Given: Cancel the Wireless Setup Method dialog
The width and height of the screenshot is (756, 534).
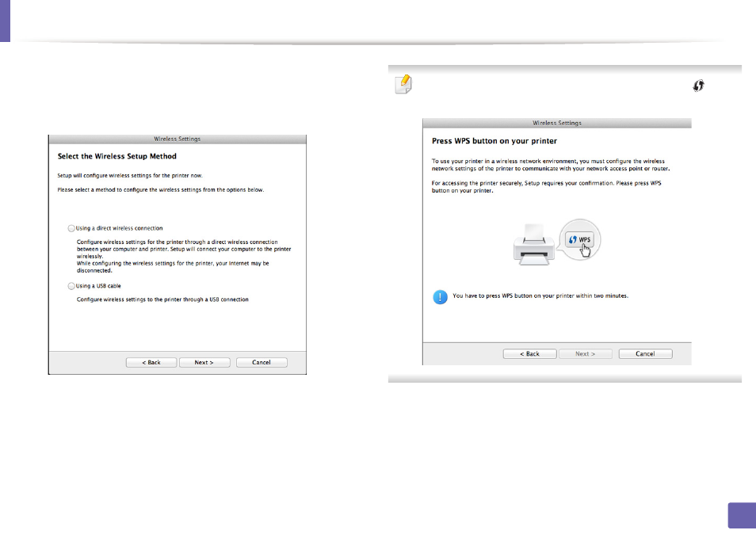Looking at the screenshot, I should click(262, 362).
